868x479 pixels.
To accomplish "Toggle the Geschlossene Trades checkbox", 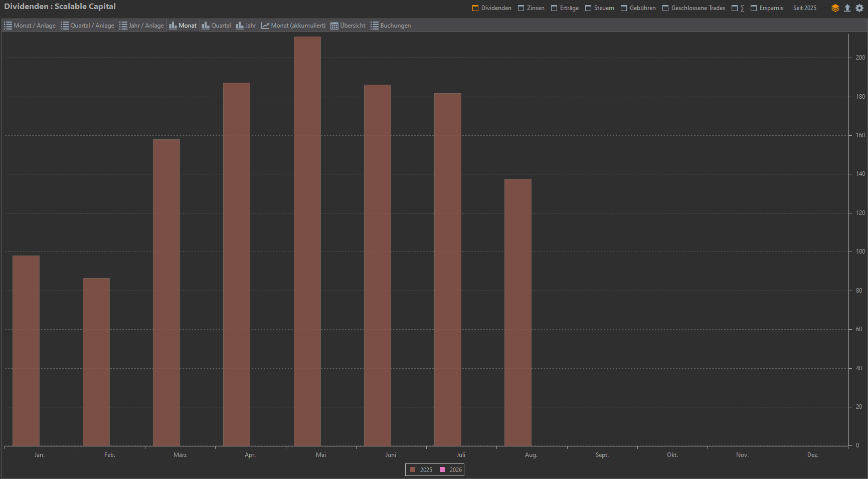I will pyautogui.click(x=665, y=8).
